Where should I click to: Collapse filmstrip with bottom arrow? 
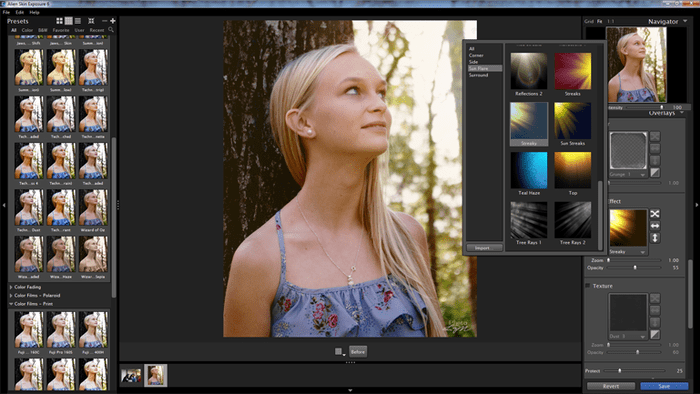pos(350,390)
